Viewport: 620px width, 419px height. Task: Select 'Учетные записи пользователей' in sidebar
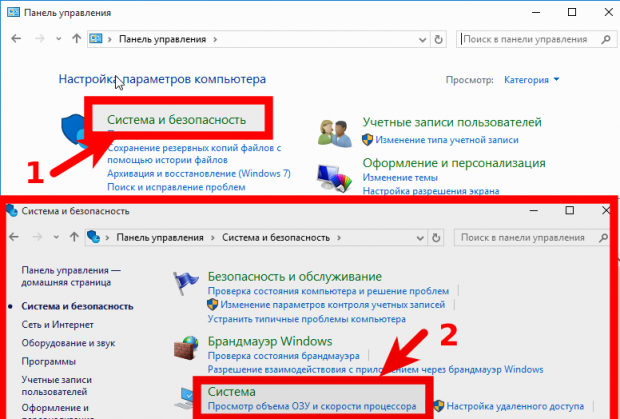tap(57, 386)
